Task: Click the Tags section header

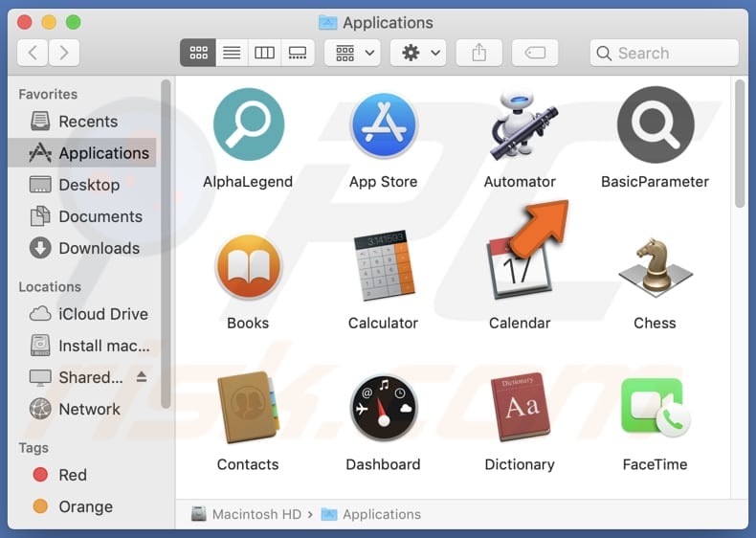Action: coord(33,448)
